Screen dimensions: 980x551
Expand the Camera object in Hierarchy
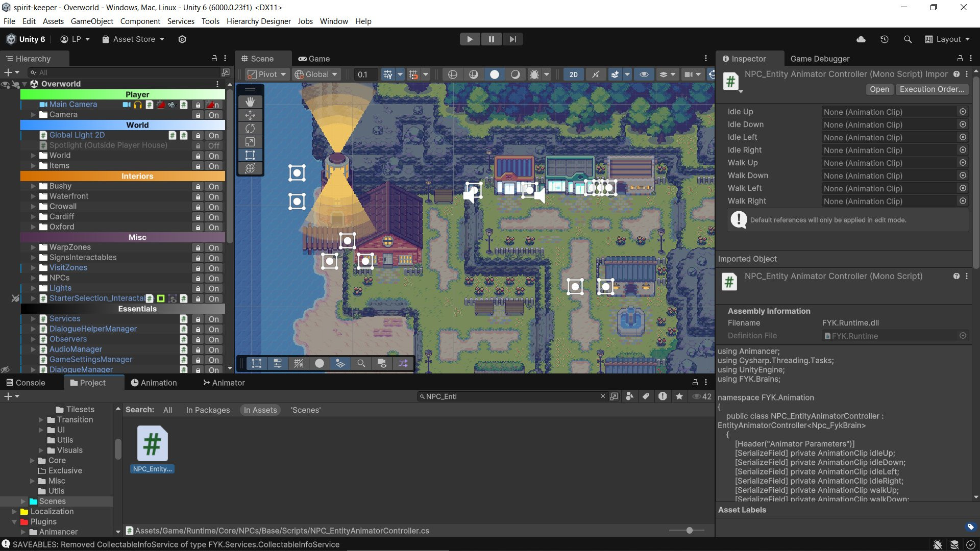pyautogui.click(x=33, y=115)
